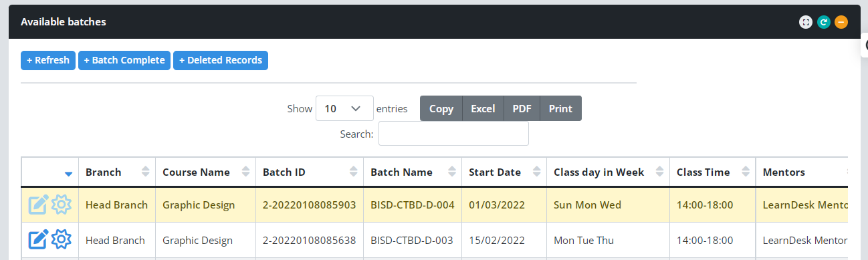Export table as PDF

coord(522,108)
